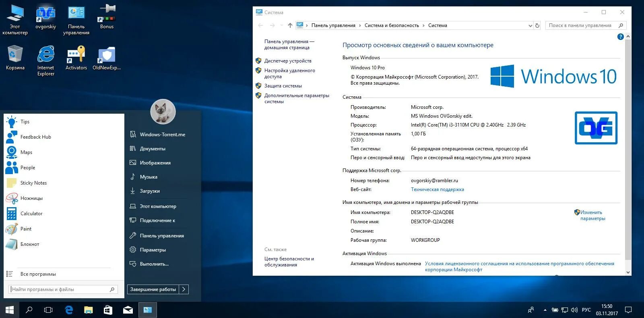Screen dimensions: 644x318
Task: Open the ovgorskiy desktop shortcut
Action: 45,17
